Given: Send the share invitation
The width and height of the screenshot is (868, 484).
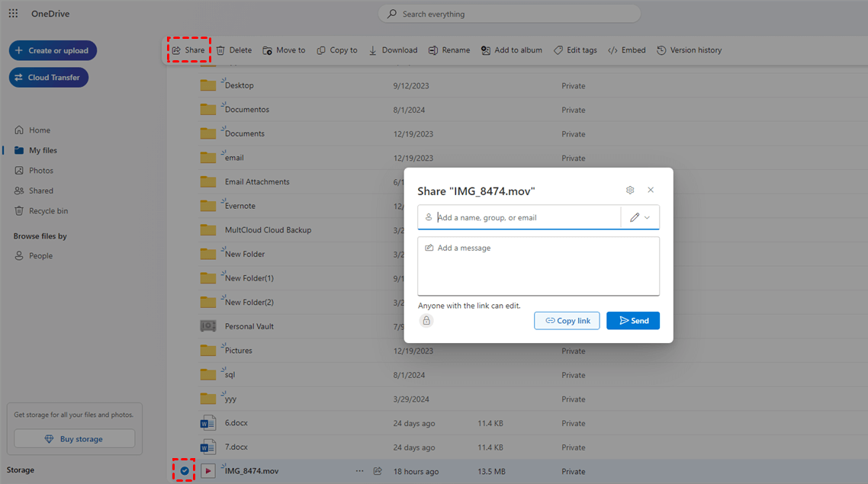Looking at the screenshot, I should click(633, 321).
